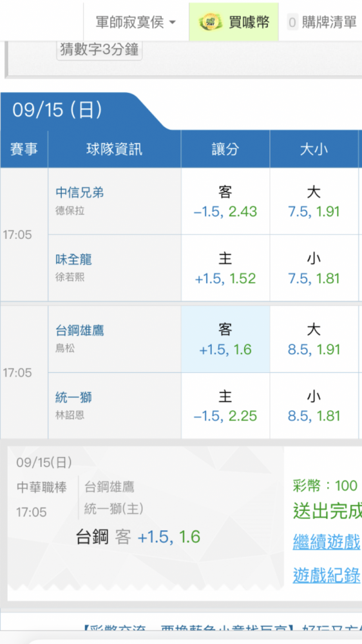Click the 繼續遊戲 link
Image resolution: width=362 pixels, height=644 pixels.
327,542
